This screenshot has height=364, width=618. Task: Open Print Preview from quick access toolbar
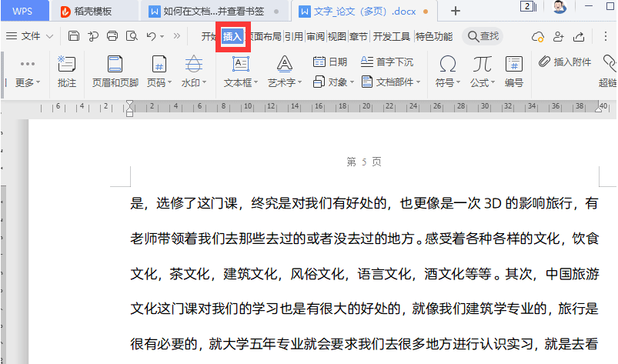coord(132,36)
